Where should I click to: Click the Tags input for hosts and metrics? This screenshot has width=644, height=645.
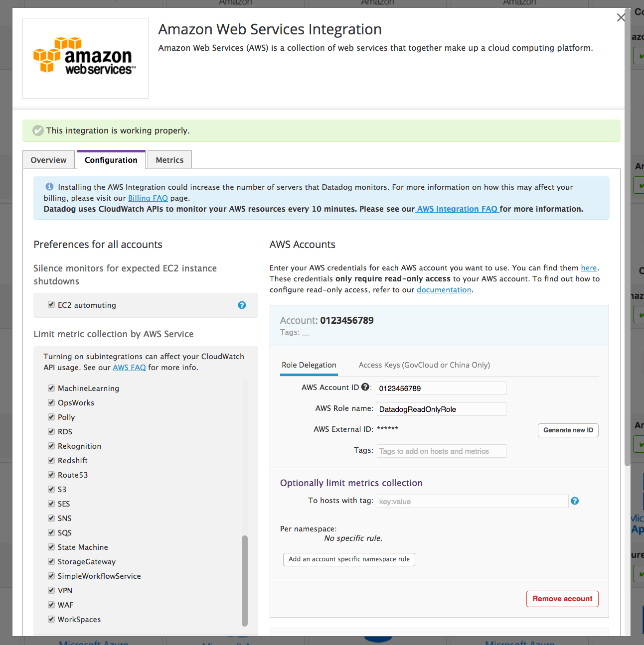pyautogui.click(x=441, y=451)
